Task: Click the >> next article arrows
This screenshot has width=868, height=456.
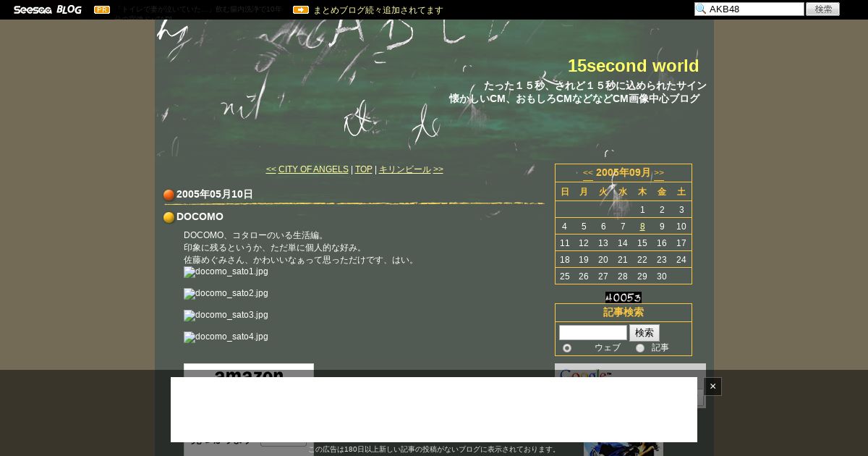Action: point(438,169)
